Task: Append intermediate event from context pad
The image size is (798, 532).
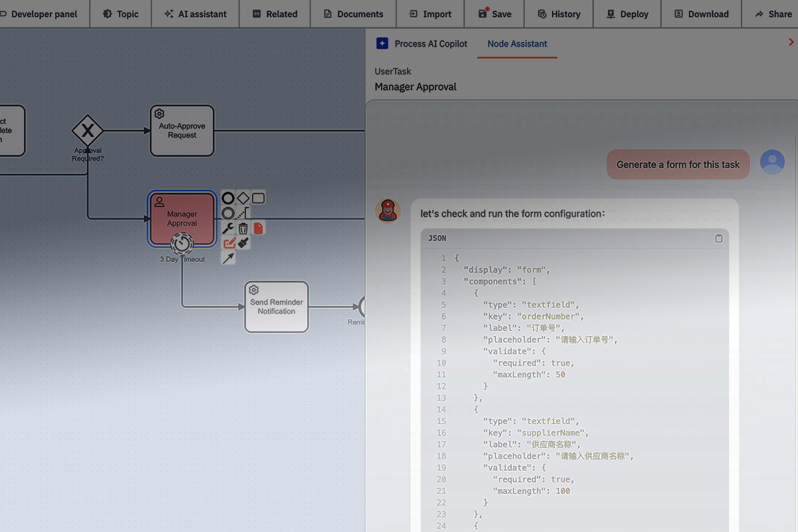Action: tap(228, 213)
